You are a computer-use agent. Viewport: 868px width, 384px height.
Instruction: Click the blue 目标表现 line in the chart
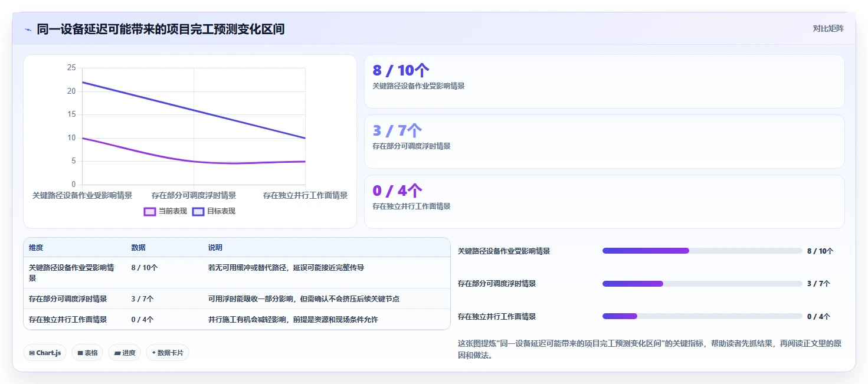tap(194, 110)
